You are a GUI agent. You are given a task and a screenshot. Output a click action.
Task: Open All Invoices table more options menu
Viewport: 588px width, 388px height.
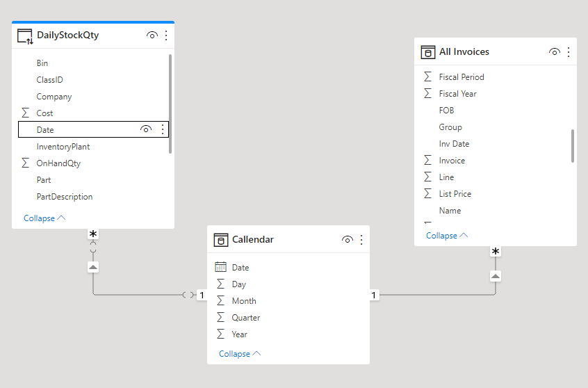coord(569,51)
